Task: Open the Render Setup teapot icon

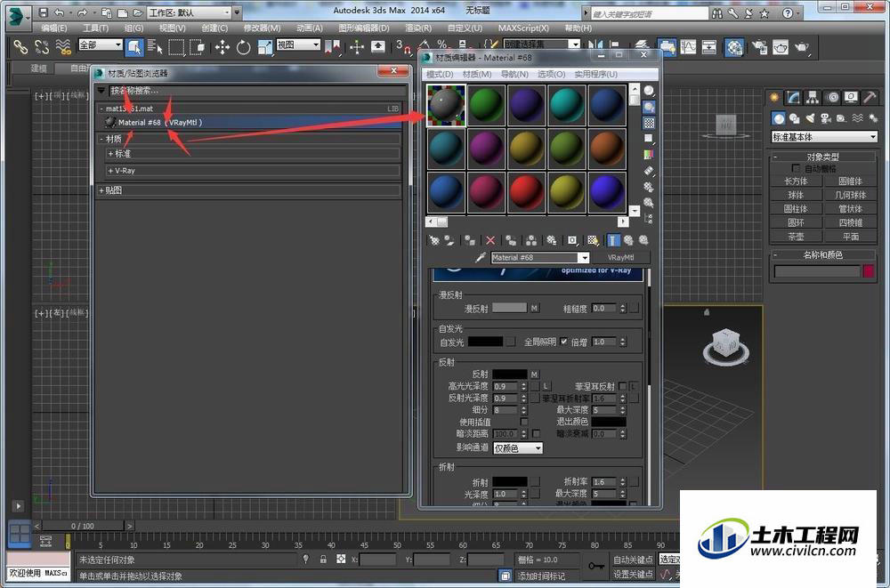Action: (759, 46)
